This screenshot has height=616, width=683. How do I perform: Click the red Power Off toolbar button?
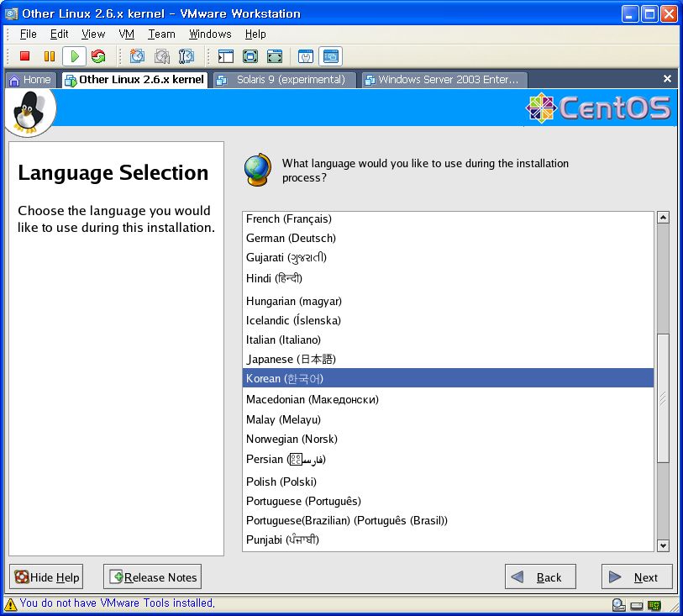pyautogui.click(x=24, y=56)
